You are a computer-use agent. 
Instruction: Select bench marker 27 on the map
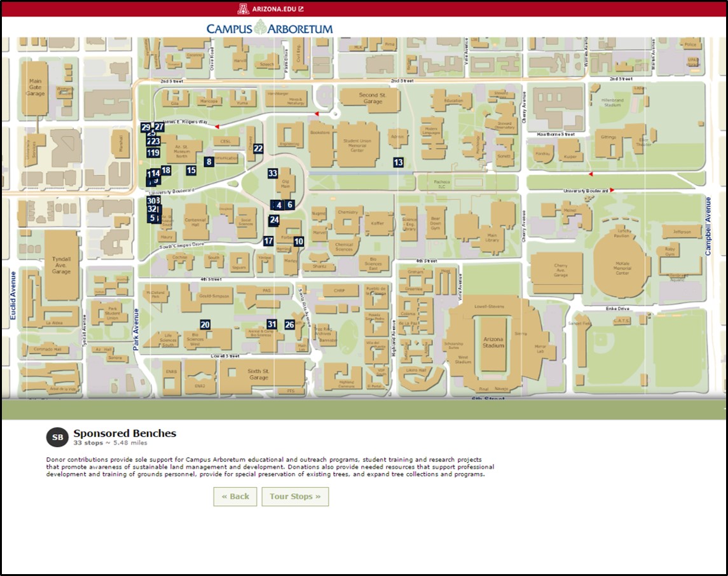click(159, 127)
